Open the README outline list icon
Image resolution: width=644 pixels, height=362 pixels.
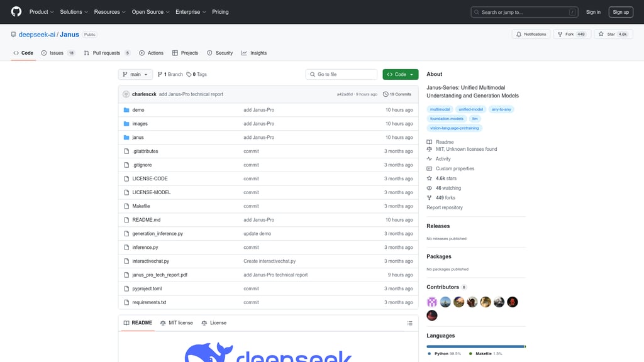(x=410, y=323)
